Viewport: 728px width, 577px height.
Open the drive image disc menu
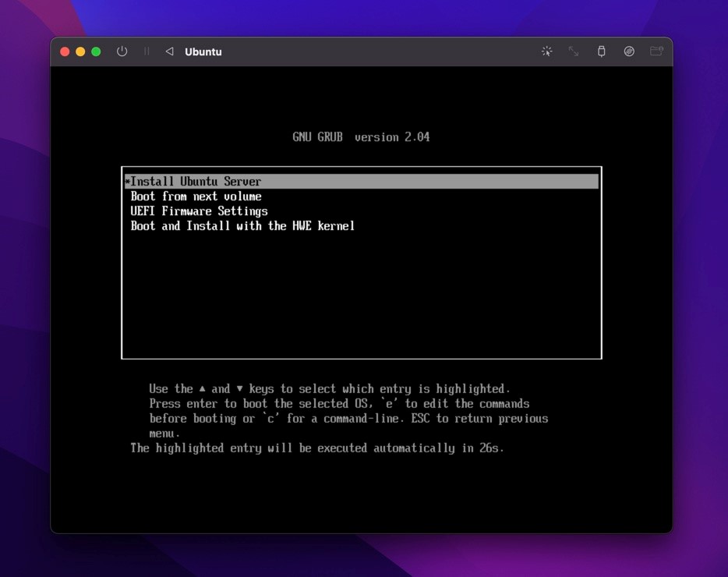coord(629,51)
